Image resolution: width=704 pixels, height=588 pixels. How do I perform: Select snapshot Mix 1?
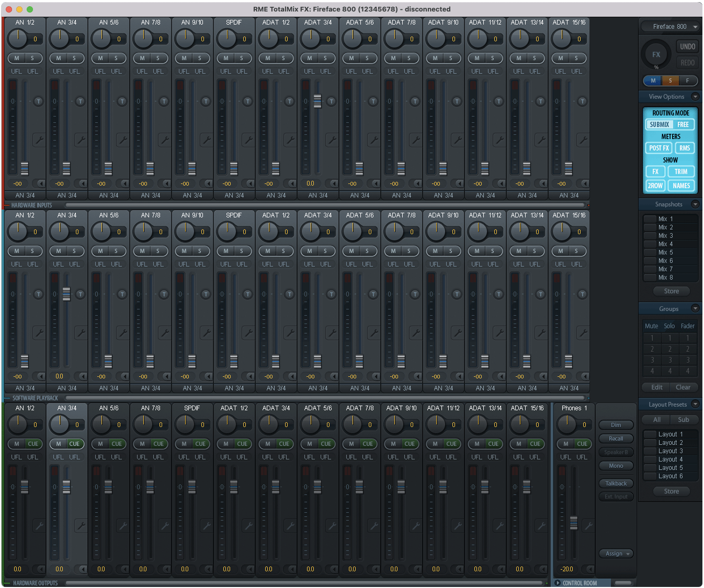(x=671, y=219)
